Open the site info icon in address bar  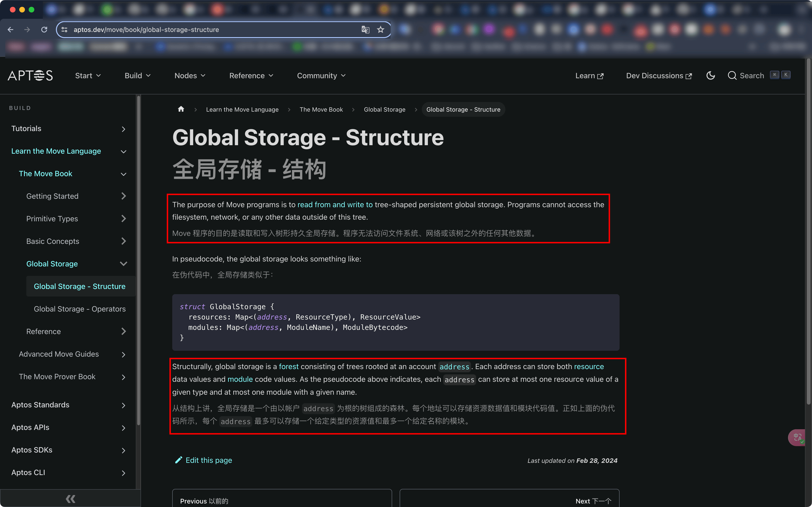coord(65,30)
